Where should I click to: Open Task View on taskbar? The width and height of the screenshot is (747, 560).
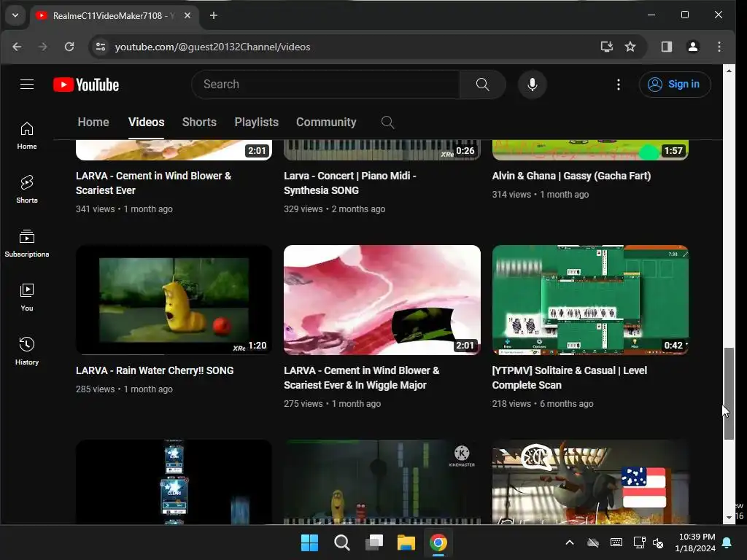(374, 542)
